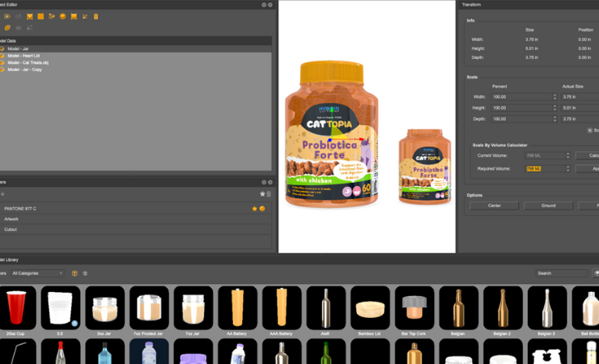Select the PANTONE 877 C layer
The image size is (599, 364).
136,209
